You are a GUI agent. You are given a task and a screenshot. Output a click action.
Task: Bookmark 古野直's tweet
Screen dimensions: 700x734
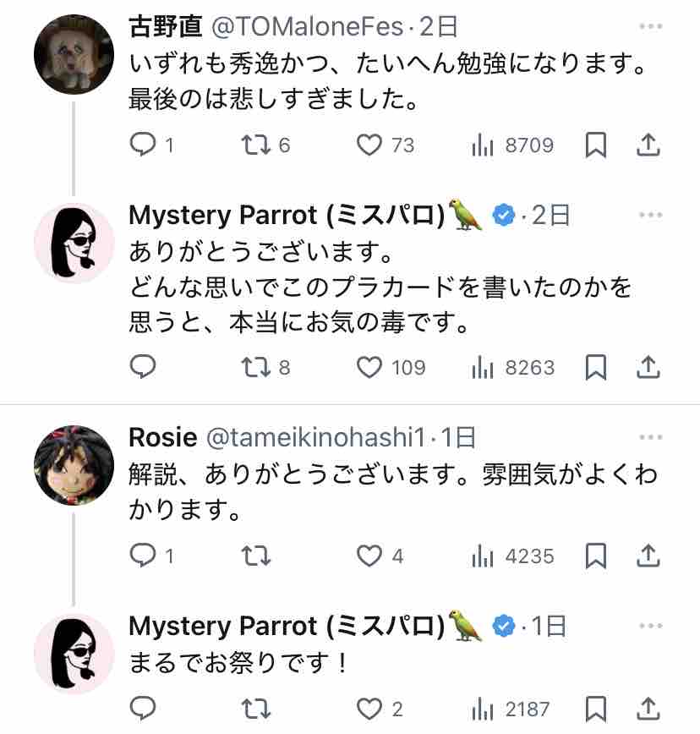click(596, 145)
